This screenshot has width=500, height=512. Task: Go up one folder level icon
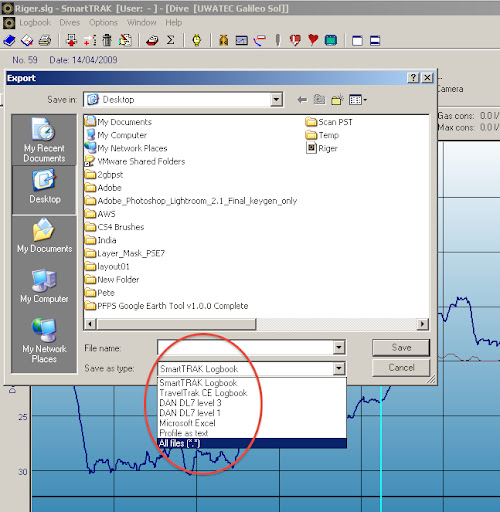(x=319, y=99)
